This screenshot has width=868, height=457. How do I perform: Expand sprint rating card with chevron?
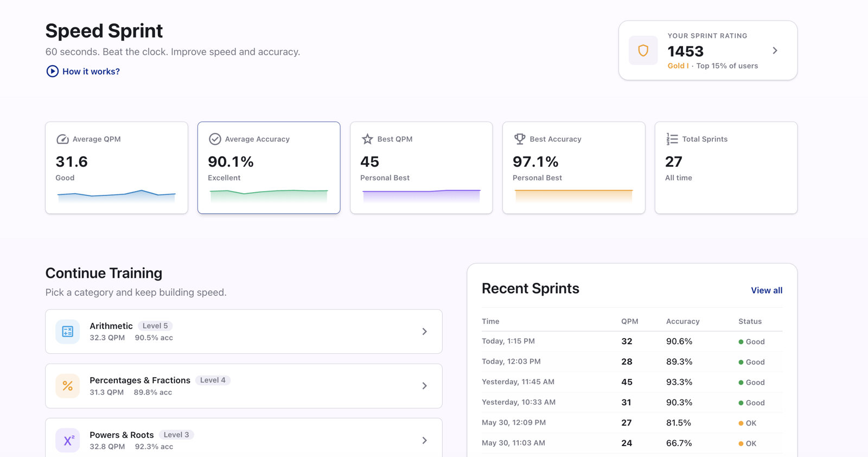pos(775,50)
